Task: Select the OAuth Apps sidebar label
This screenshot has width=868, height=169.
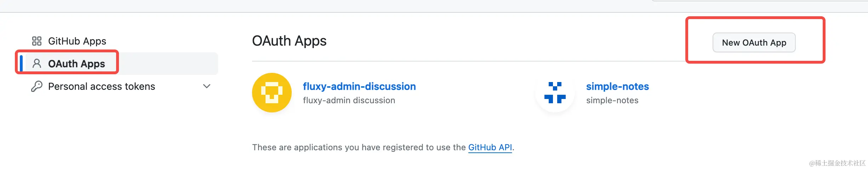Action: 76,64
